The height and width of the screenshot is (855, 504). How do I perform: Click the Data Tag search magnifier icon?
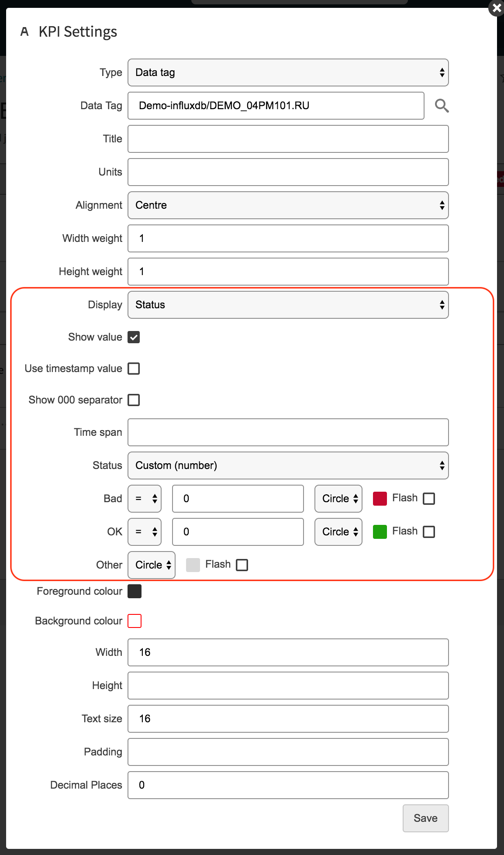442,106
